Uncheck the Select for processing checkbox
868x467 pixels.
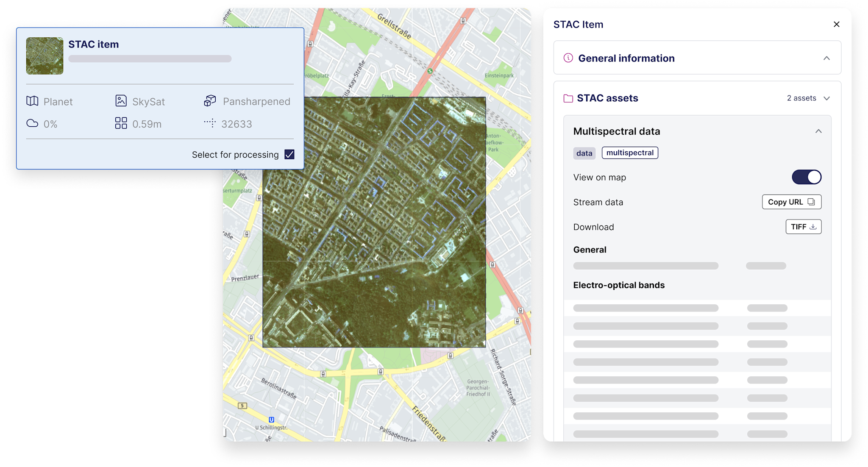pyautogui.click(x=289, y=154)
